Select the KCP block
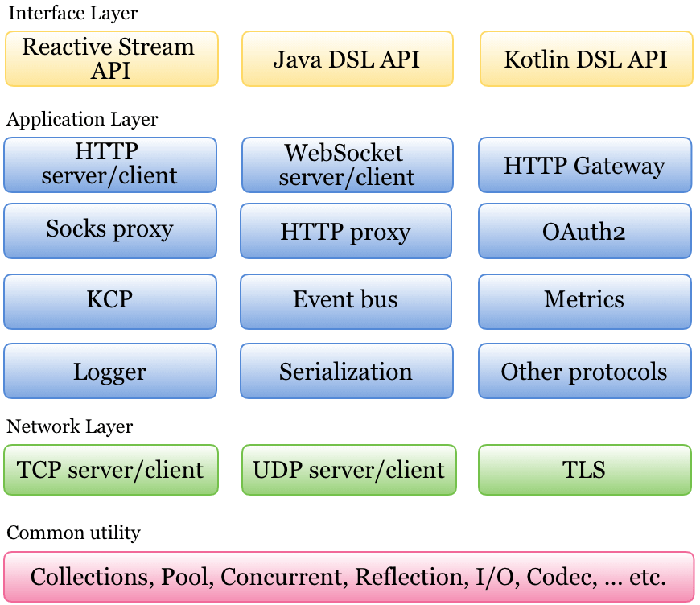Viewport: 700px width, 605px height. [x=110, y=301]
